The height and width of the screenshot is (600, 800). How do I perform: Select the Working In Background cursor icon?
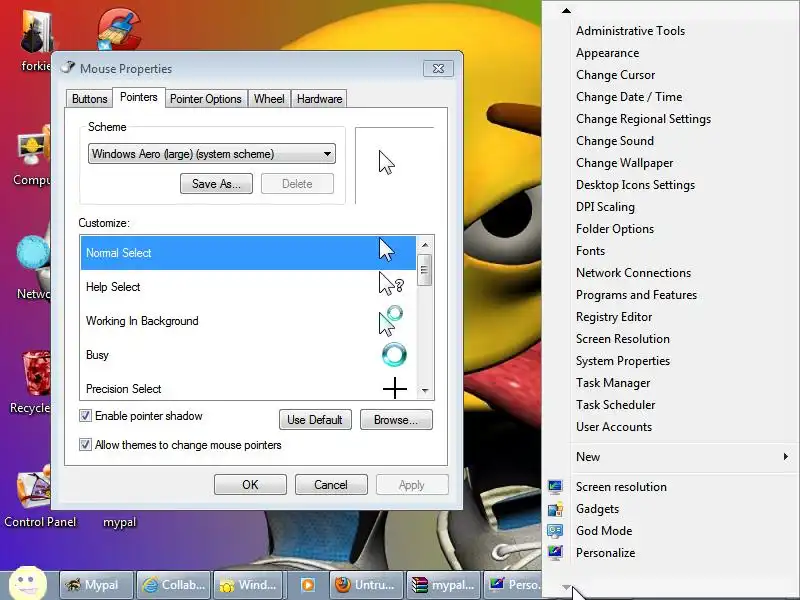391,321
